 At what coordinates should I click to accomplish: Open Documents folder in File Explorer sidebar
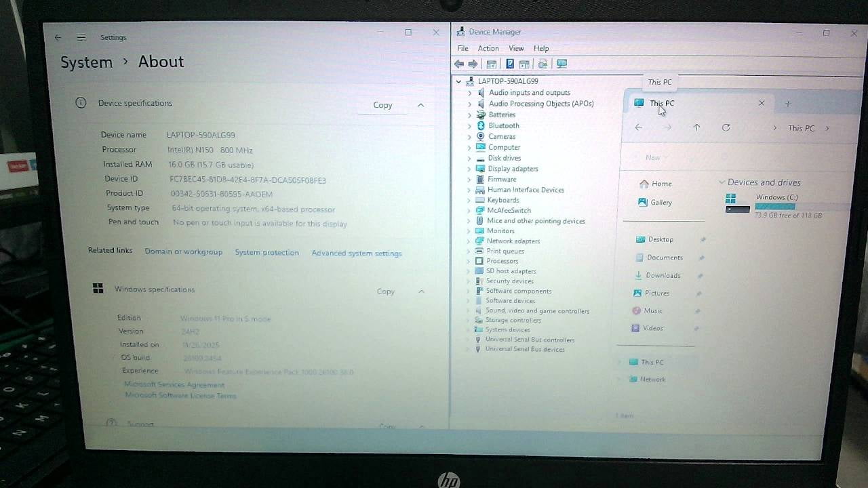pos(659,258)
